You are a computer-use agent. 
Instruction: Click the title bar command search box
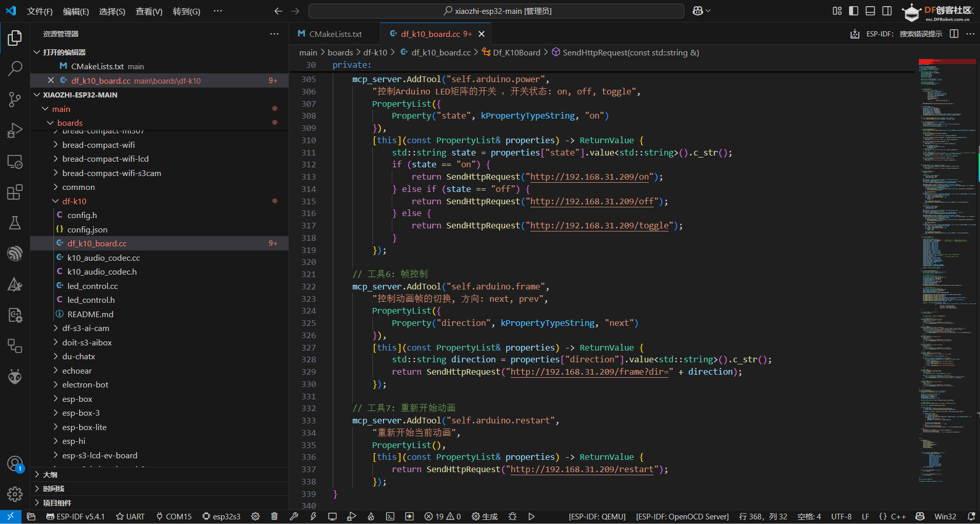(496, 11)
